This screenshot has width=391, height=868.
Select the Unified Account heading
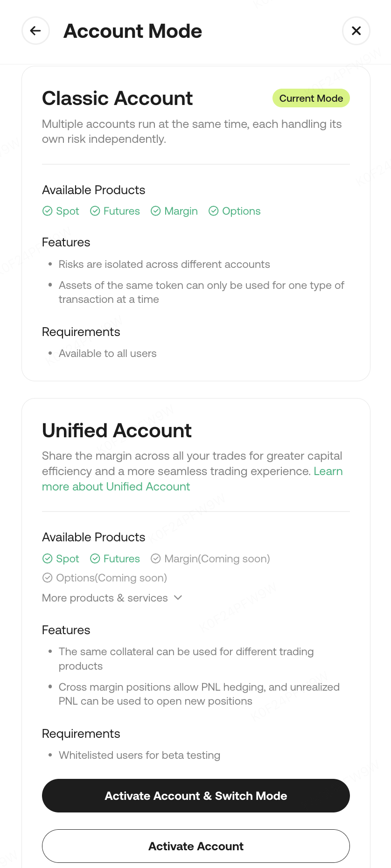pos(117,430)
